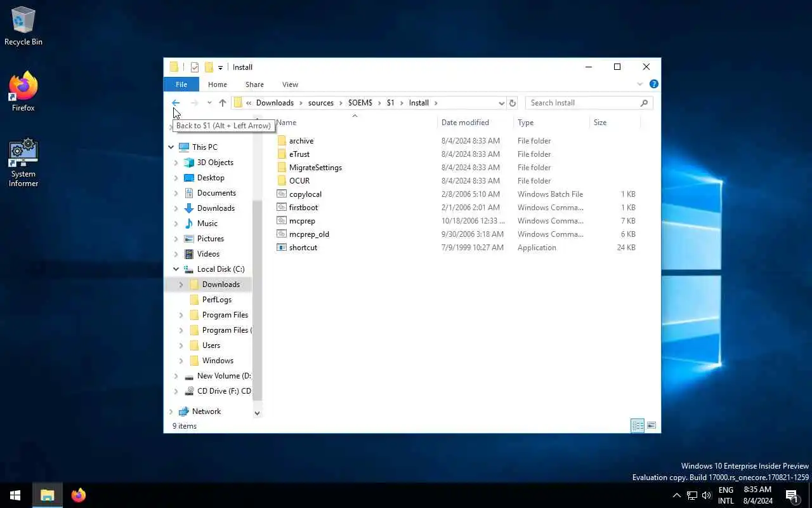Viewport: 812px width, 508px height.
Task: Open the Windows Start menu
Action: [x=15, y=495]
